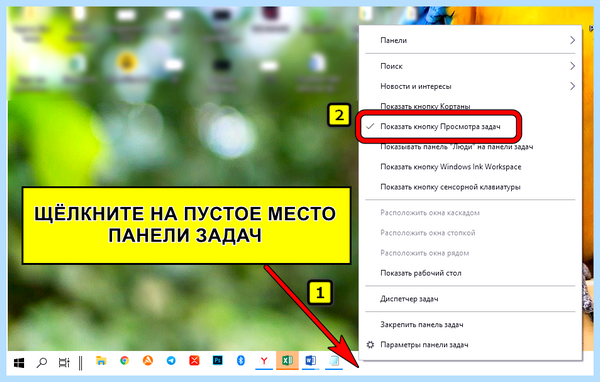This screenshot has width=600, height=382.
Task: Toggle Показать кнопку сенсорной клавиатуры
Action: pos(470,187)
